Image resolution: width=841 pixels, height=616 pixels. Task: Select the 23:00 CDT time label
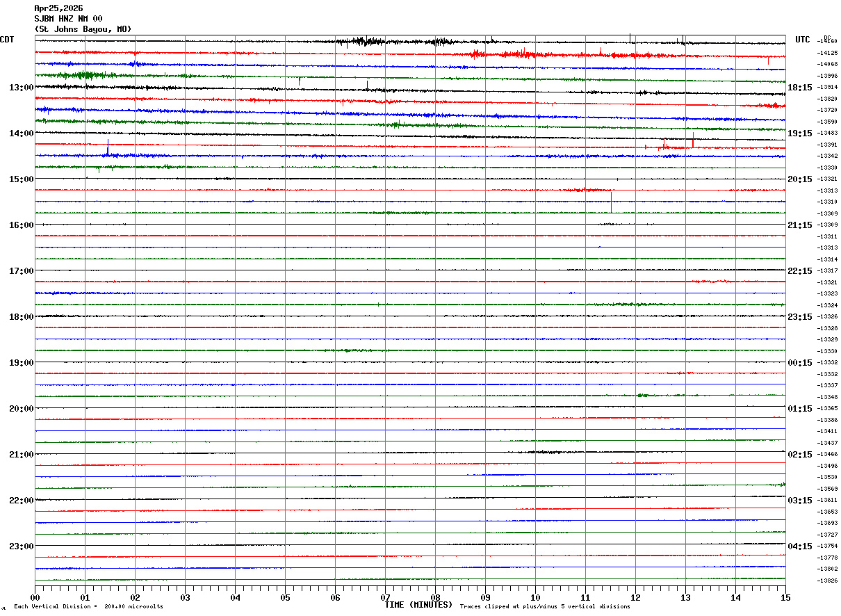(21, 546)
